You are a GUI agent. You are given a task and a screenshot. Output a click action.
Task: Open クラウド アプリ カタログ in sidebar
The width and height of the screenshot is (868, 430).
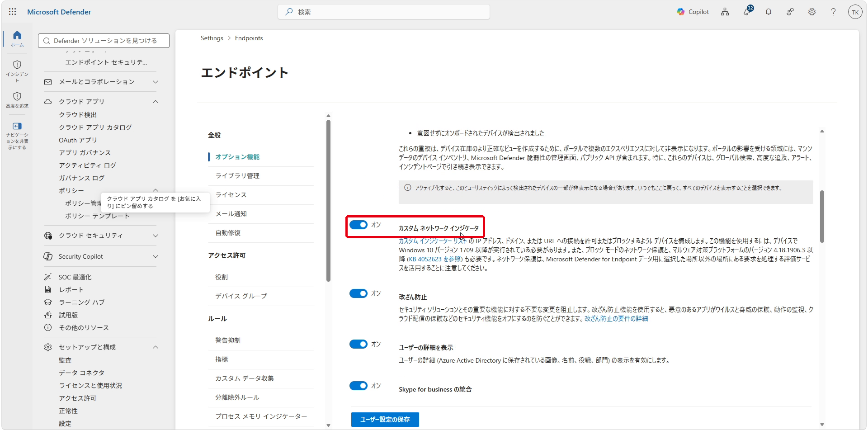coord(95,128)
